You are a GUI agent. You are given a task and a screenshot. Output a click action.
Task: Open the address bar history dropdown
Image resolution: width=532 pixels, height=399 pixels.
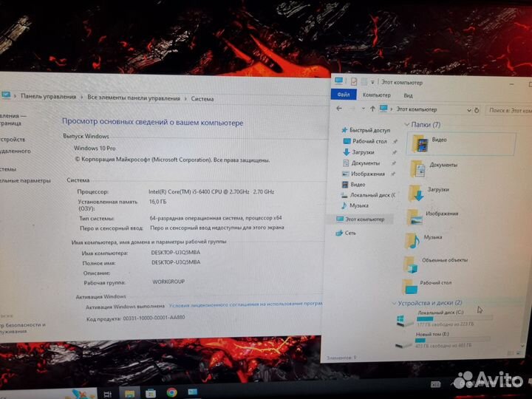click(x=468, y=109)
